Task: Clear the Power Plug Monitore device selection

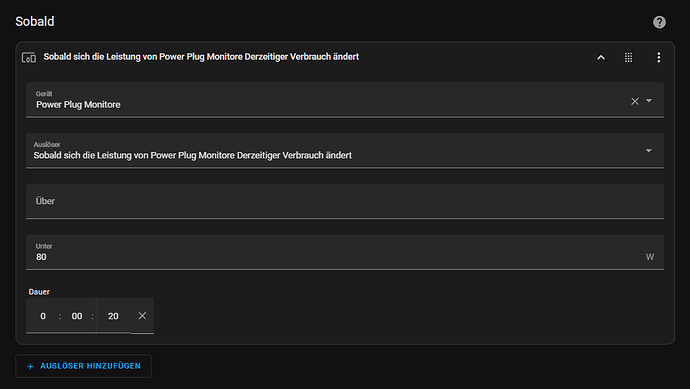Action: click(x=635, y=101)
